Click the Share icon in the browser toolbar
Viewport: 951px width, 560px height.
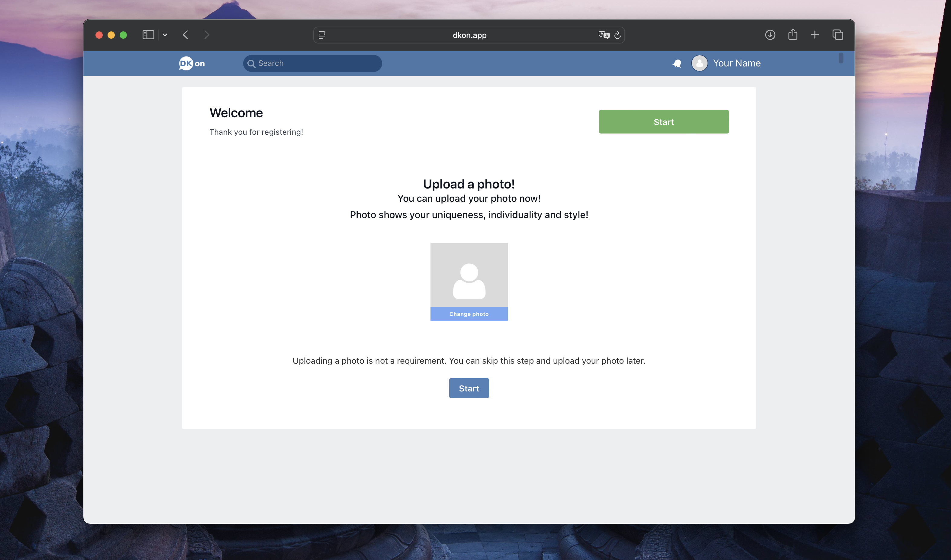tap(792, 35)
